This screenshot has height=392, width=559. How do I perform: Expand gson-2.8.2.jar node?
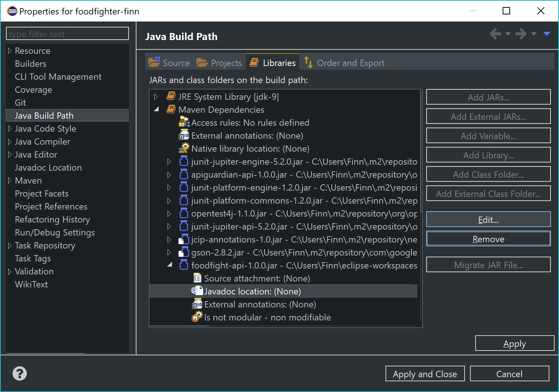pyautogui.click(x=169, y=252)
